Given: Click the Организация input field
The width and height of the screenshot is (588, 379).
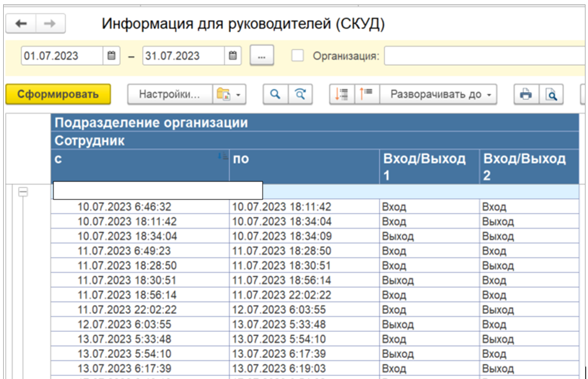Looking at the screenshot, I should pos(484,55).
